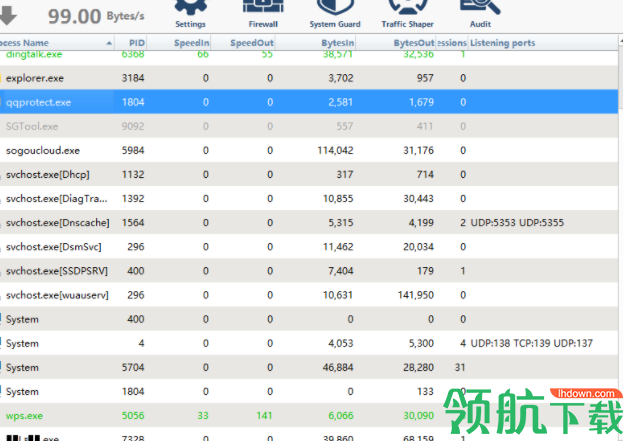This screenshot has height=441, width=623.
Task: Select the explorer.exe process row
Action: tap(309, 78)
